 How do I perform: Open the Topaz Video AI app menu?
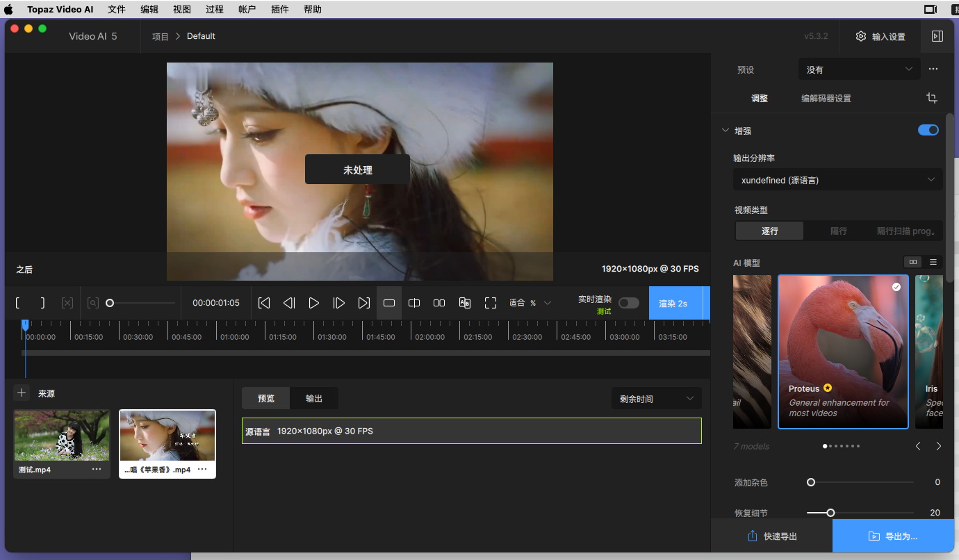coord(61,9)
